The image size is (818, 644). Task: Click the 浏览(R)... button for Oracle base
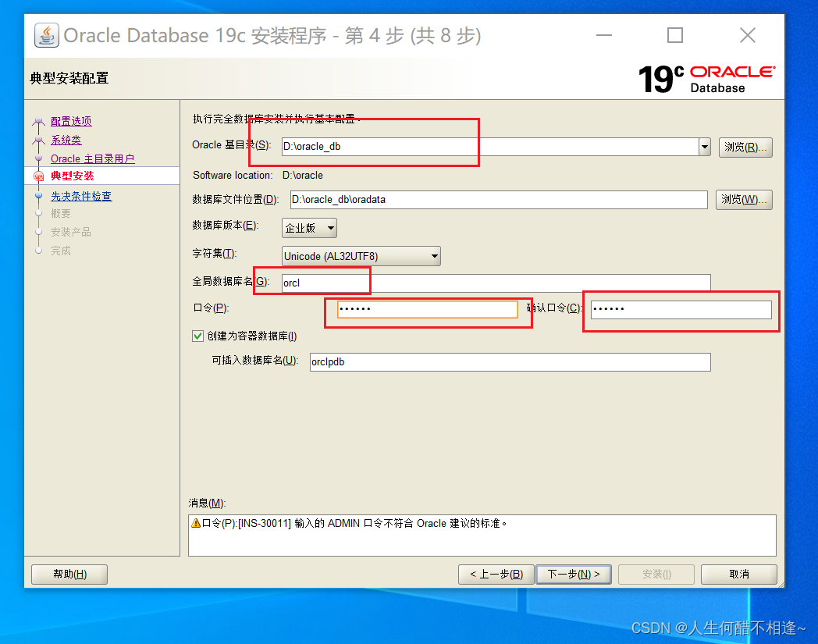pos(745,148)
